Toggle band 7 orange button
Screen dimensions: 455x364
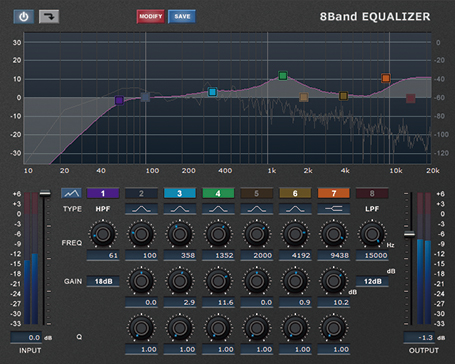[x=334, y=193]
